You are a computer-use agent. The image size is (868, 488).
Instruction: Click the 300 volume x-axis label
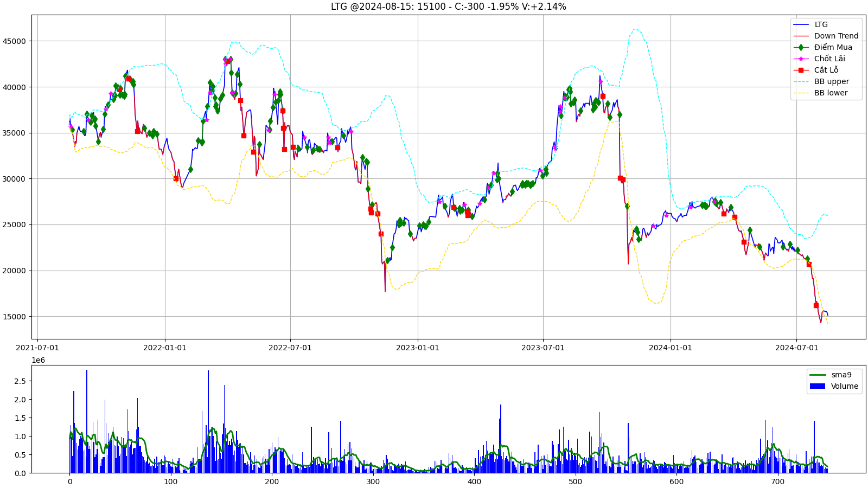pos(373,481)
